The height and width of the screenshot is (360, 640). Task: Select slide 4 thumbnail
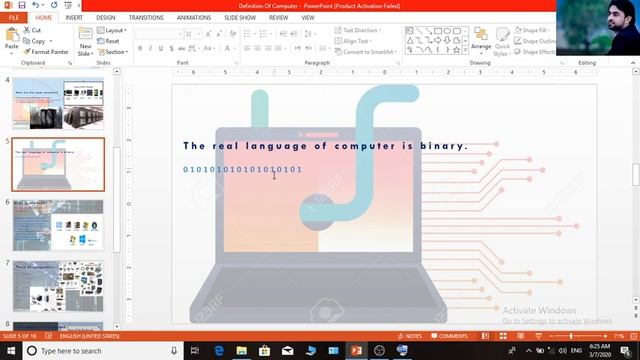point(58,103)
